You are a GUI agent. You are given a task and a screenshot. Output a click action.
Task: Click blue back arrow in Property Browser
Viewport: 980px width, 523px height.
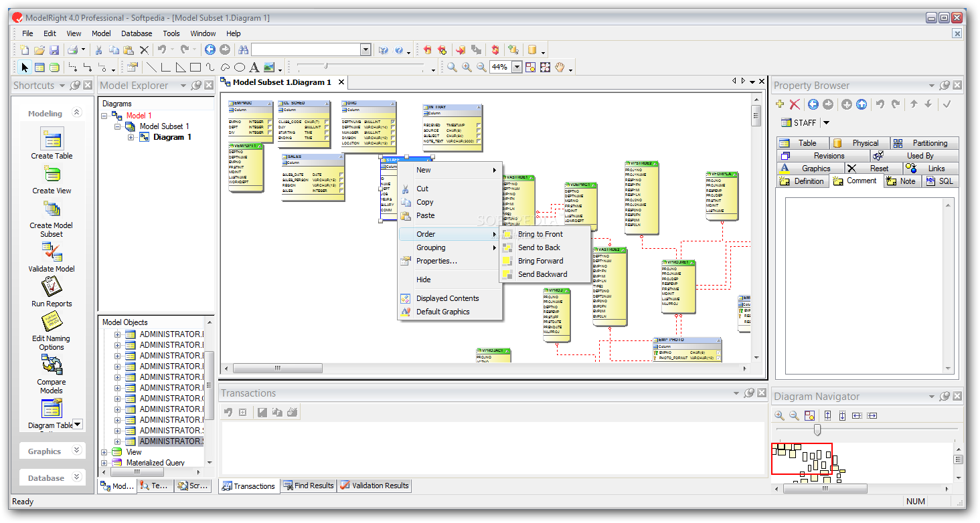813,104
